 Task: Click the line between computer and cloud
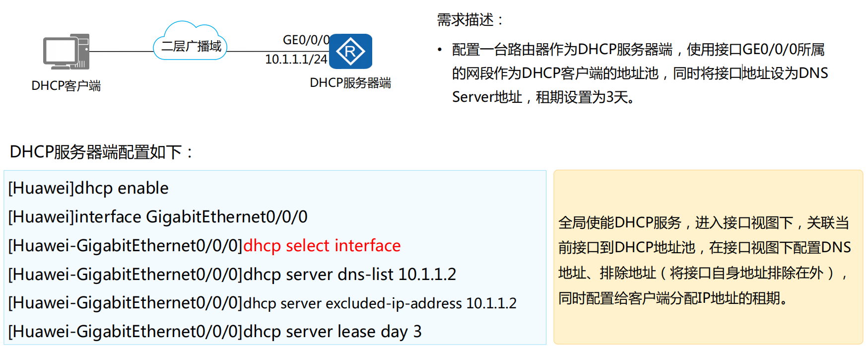click(x=121, y=51)
